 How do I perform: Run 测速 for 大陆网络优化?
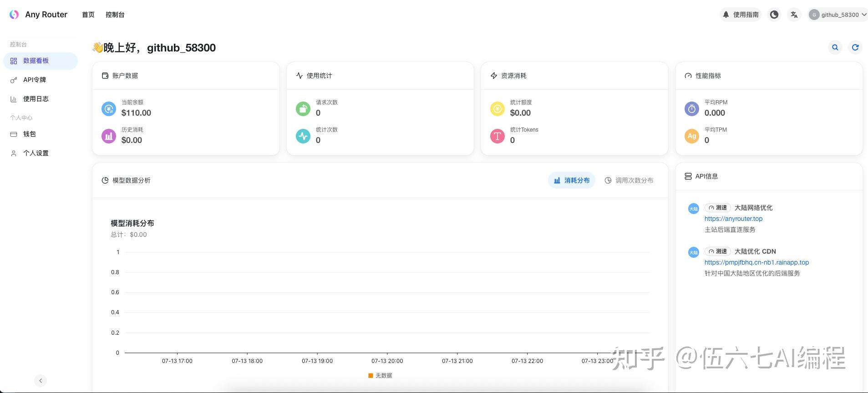(x=718, y=208)
